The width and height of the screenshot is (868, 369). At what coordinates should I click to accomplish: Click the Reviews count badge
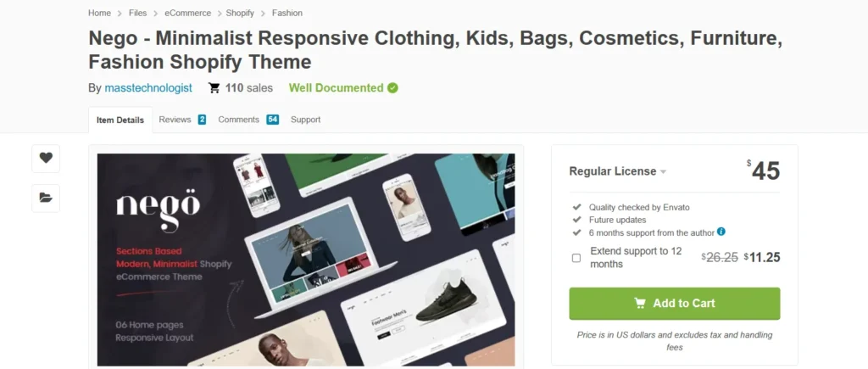[202, 120]
